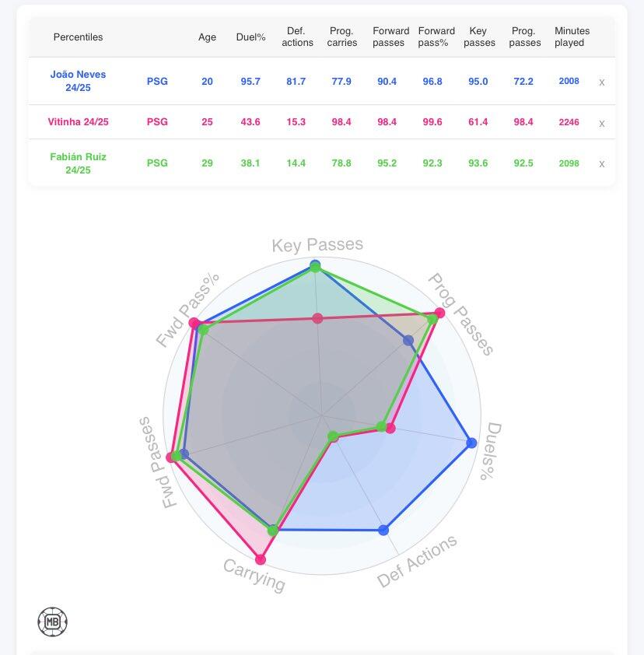
Task: Click the Prog. carries column header
Action: 342,37
